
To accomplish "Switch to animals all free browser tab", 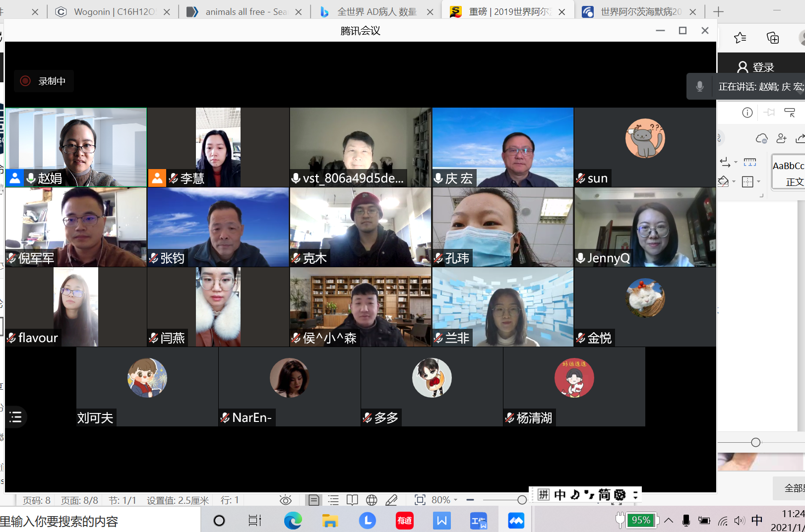I will click(x=244, y=12).
